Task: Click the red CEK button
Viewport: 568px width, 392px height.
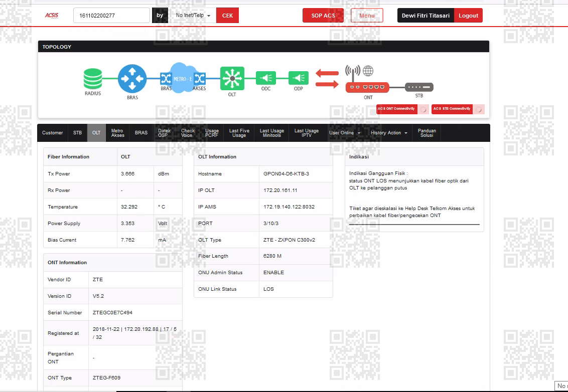Action: point(227,15)
